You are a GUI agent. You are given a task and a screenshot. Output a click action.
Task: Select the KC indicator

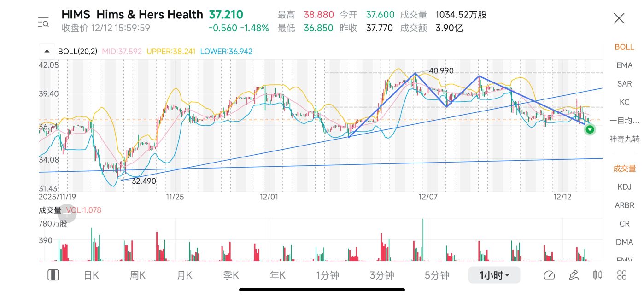pyautogui.click(x=624, y=102)
